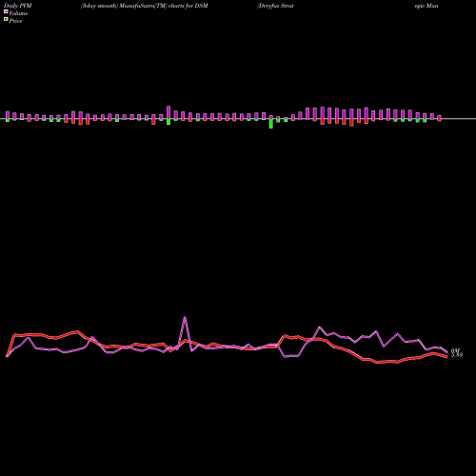Click the magenta Volume legend swatch

(x=6, y=11)
